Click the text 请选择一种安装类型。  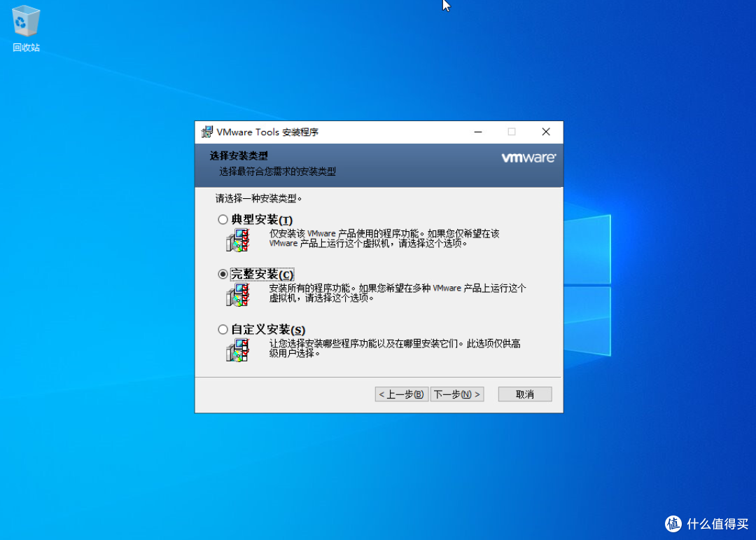[x=259, y=198]
